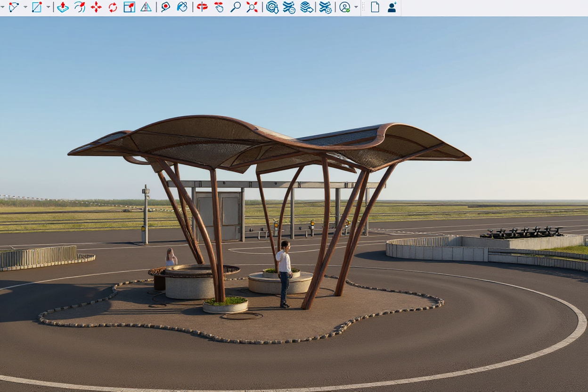
Task: Open the shape tool dropdown arrow
Action: (x=48, y=7)
